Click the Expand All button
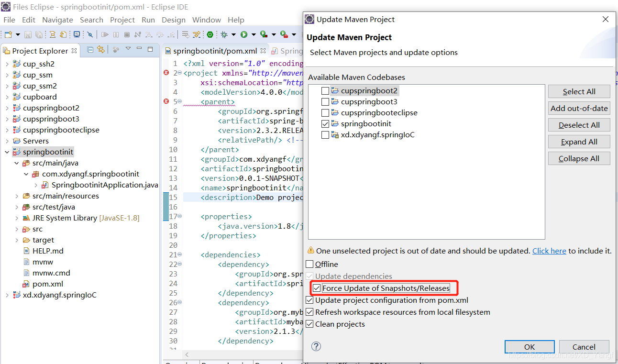This screenshot has width=618, height=364. [579, 142]
